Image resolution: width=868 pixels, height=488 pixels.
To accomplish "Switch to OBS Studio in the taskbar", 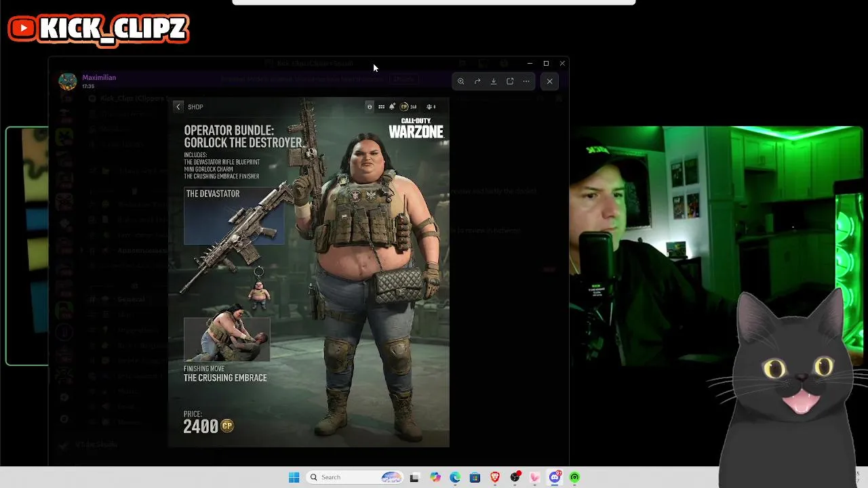I will pos(515,477).
